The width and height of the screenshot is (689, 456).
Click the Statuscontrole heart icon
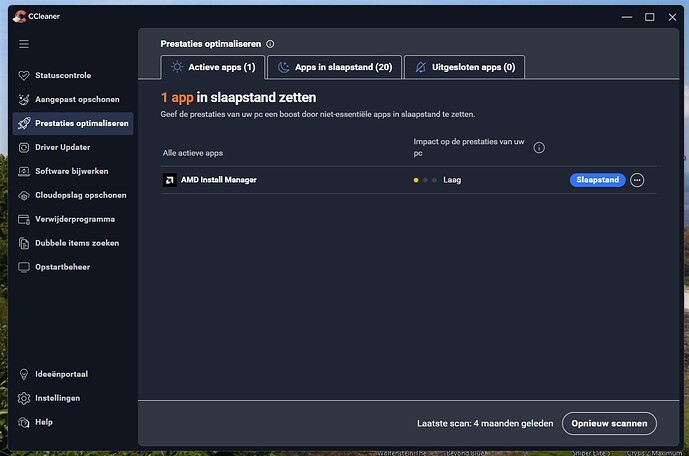[x=24, y=76]
